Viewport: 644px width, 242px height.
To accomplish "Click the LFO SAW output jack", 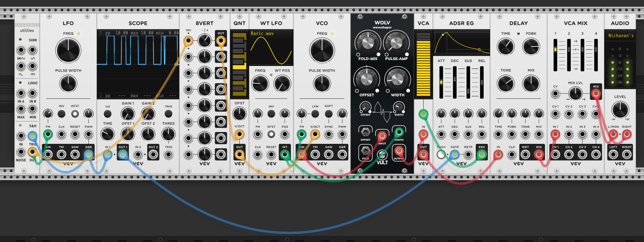I will [x=75, y=154].
